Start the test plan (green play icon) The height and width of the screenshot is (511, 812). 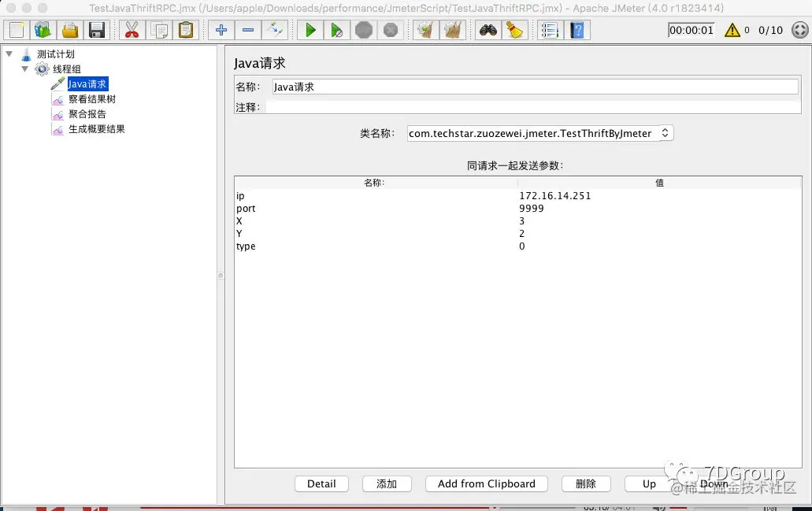(310, 29)
